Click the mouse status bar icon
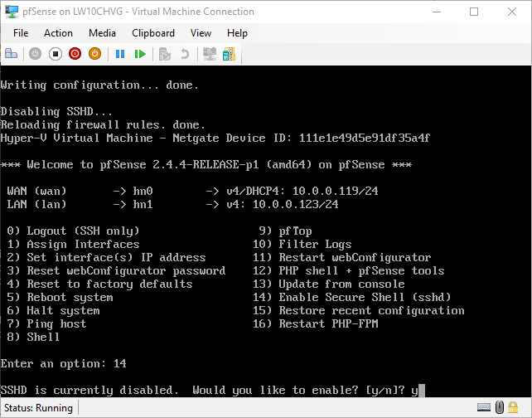532x418 pixels. [x=500, y=406]
